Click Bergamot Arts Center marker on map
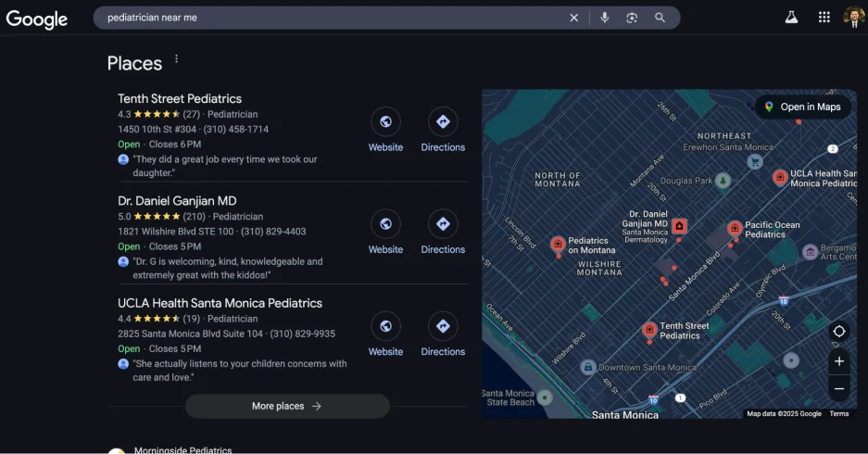 point(810,252)
